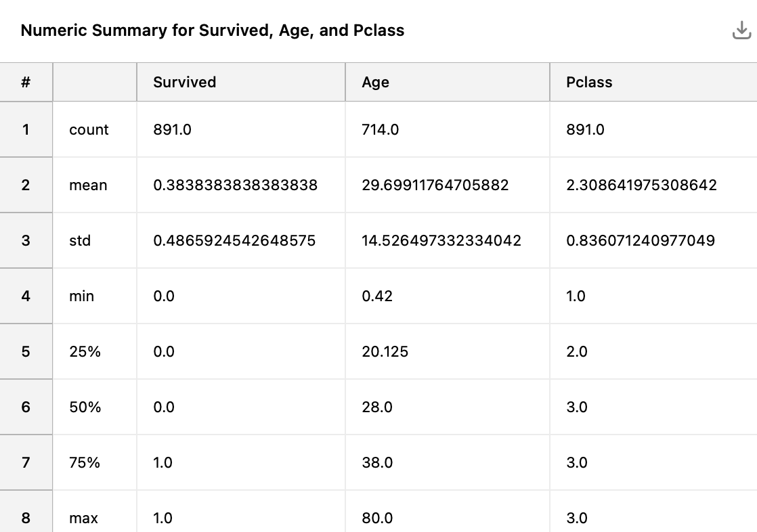This screenshot has height=532, width=757.
Task: Select the Age column header
Action: (374, 82)
